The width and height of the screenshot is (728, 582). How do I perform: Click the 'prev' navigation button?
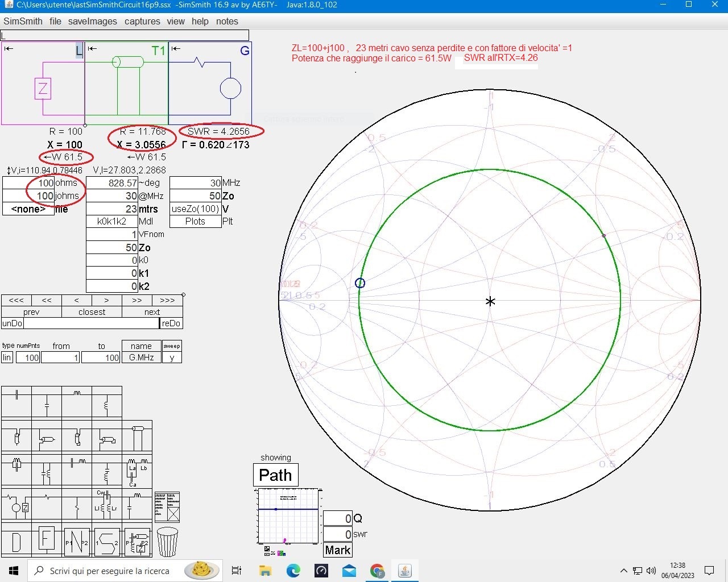31,312
